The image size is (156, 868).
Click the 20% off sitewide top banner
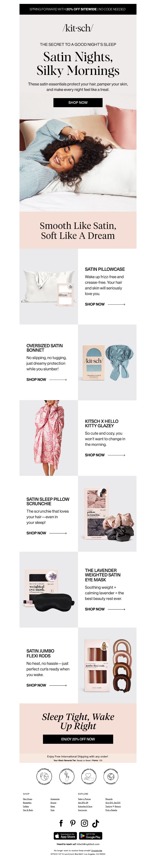click(x=78, y=9)
